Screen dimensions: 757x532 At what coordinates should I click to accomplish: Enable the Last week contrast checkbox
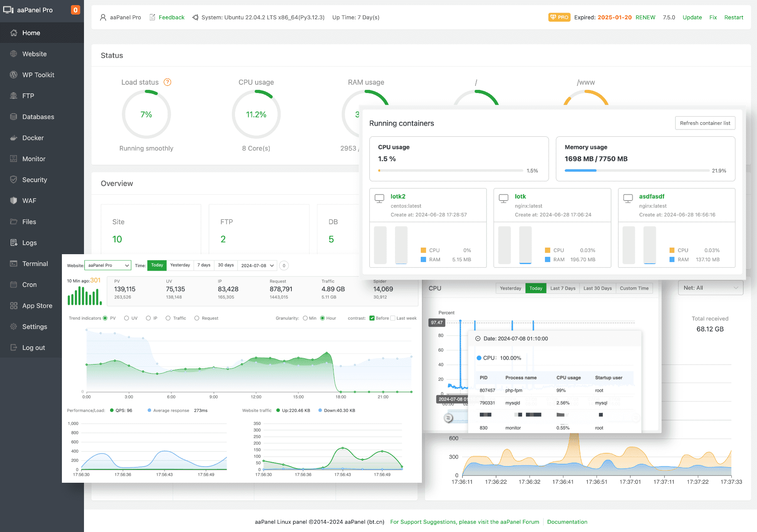(393, 318)
